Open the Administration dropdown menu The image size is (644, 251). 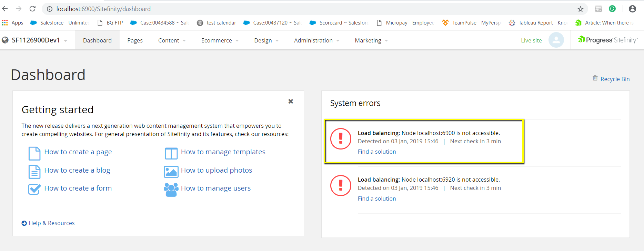click(x=317, y=40)
